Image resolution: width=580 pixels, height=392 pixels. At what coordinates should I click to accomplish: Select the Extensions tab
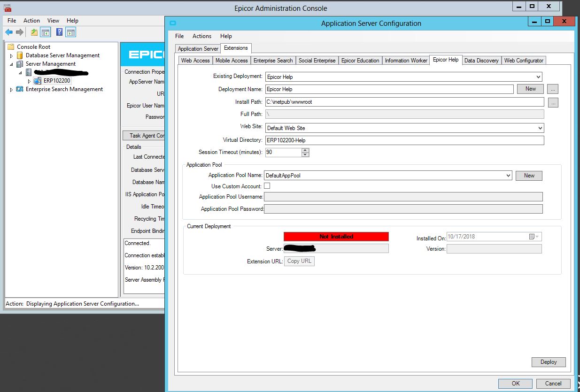pyautogui.click(x=236, y=48)
